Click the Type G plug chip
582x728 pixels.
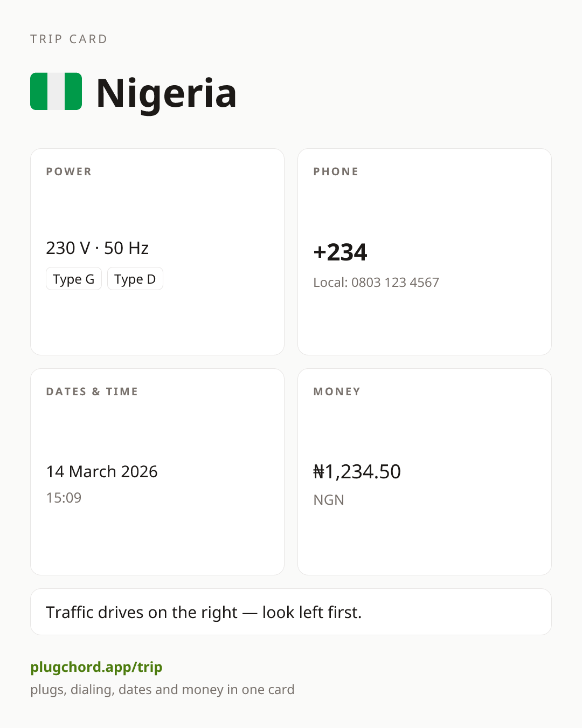coord(74,279)
